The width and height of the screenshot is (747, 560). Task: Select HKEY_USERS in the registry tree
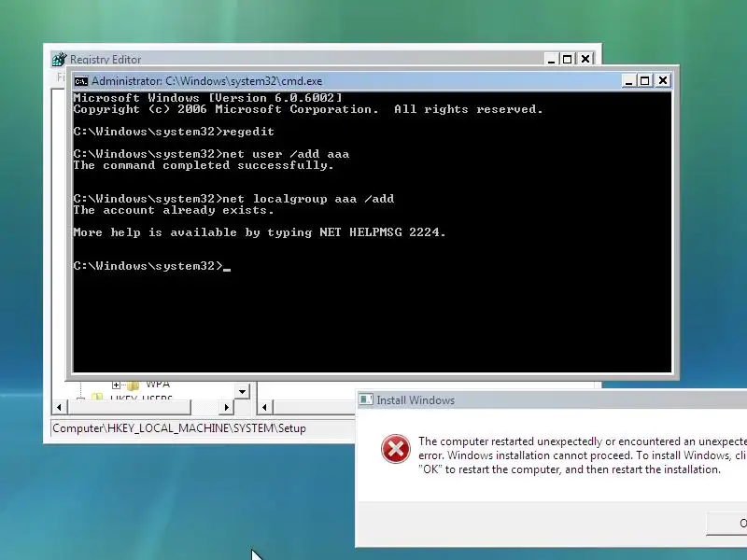click(141, 398)
